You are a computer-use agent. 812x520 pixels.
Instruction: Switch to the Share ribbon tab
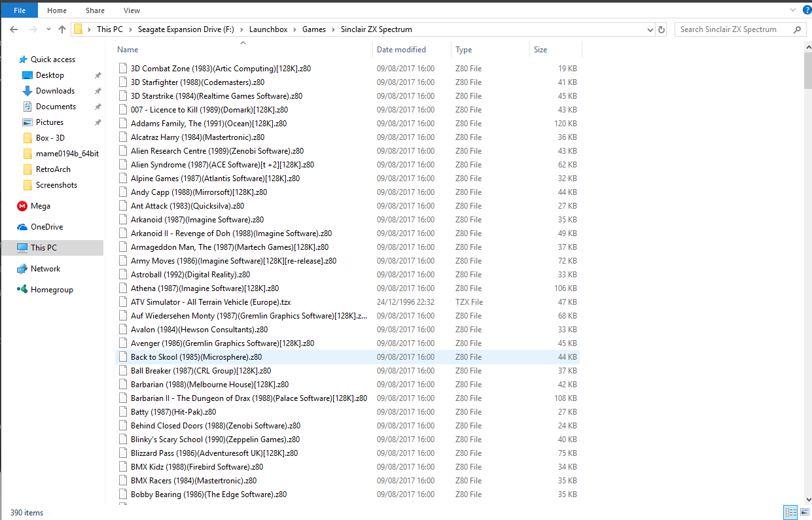coord(95,10)
